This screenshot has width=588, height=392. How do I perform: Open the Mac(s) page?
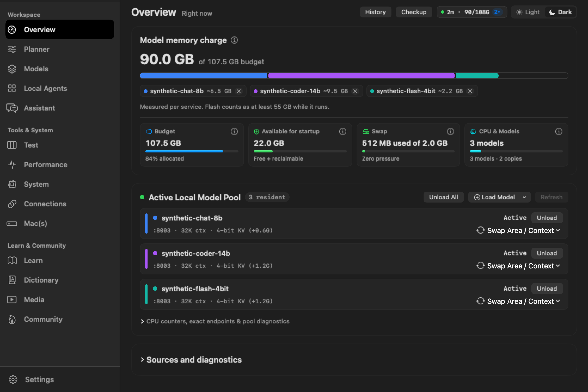point(60,223)
